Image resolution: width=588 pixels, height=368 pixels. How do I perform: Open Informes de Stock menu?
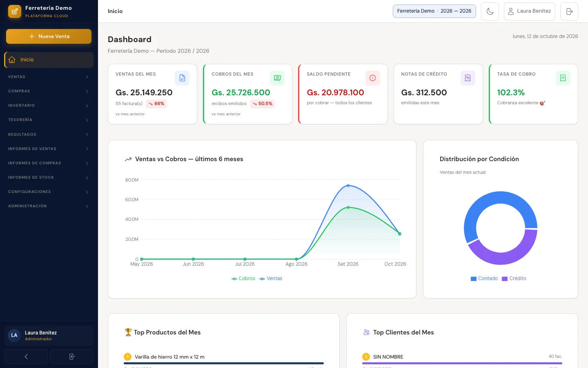(x=49, y=177)
